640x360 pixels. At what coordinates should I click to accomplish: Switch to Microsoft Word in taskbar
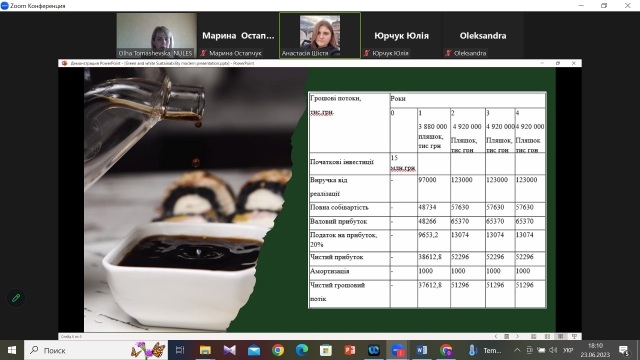422,350
